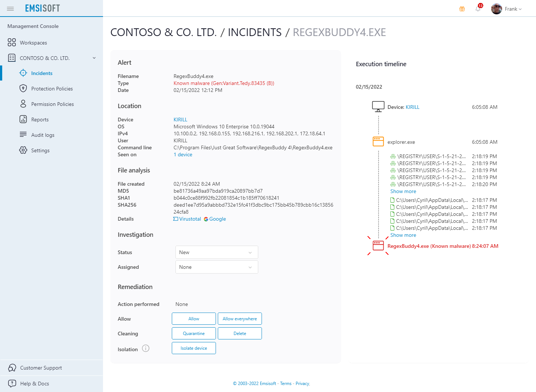Open the Virustotal details link
This screenshot has height=392, width=536.
[187, 219]
